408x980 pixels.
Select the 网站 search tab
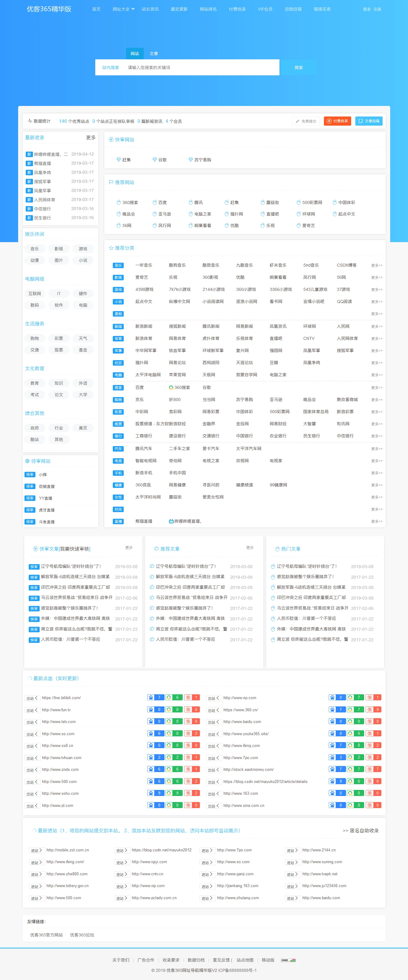(x=135, y=54)
